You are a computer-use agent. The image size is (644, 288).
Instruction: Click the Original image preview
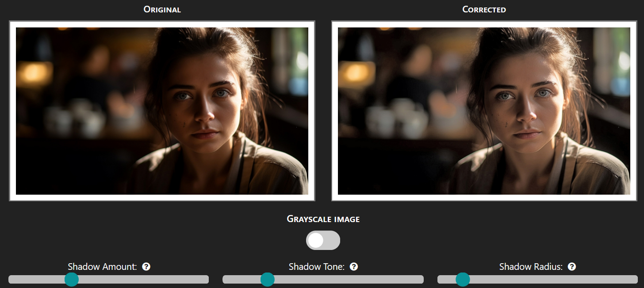pyautogui.click(x=162, y=111)
